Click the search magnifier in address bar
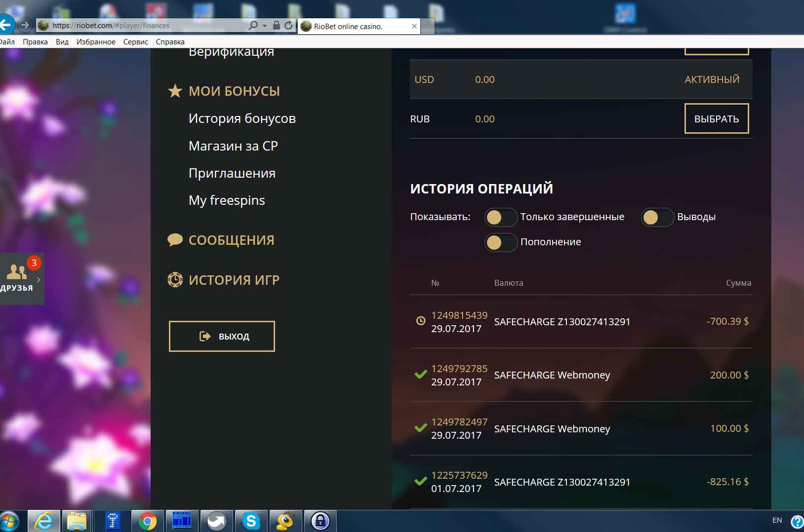Image resolution: width=804 pixels, height=532 pixels. click(x=253, y=25)
